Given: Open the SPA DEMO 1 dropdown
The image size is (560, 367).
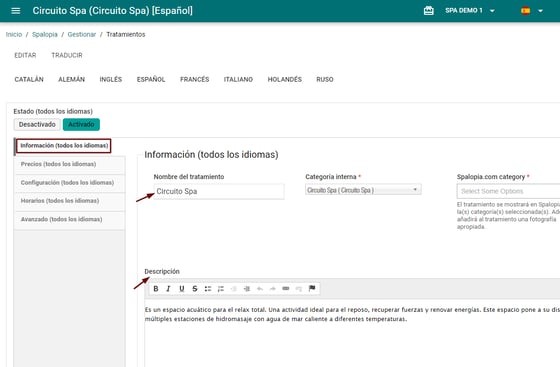Looking at the screenshot, I should (x=470, y=11).
